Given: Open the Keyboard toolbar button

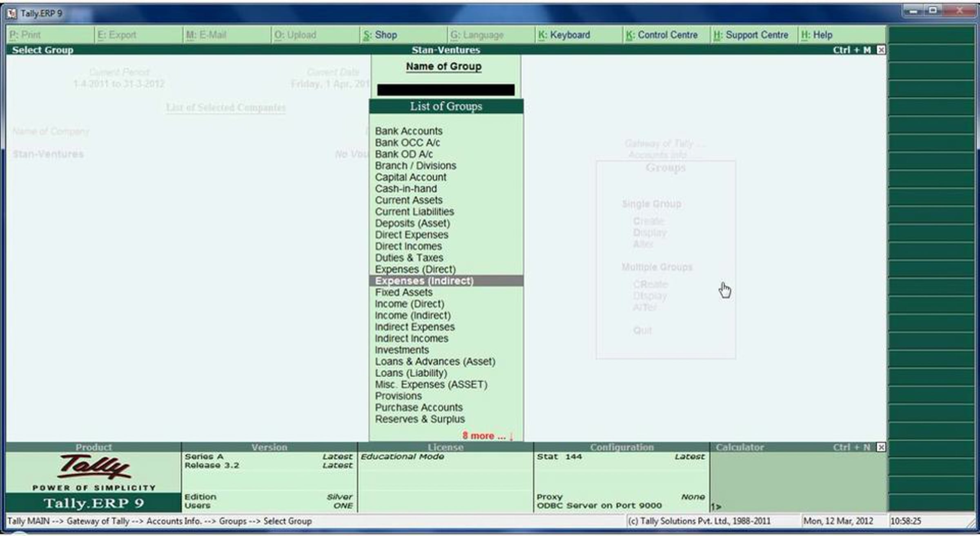Looking at the screenshot, I should 578,35.
